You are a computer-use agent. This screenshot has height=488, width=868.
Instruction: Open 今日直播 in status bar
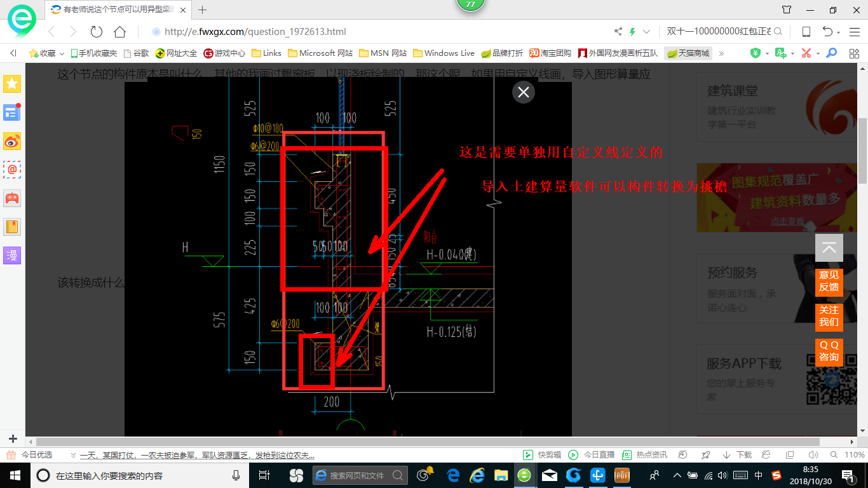point(592,455)
